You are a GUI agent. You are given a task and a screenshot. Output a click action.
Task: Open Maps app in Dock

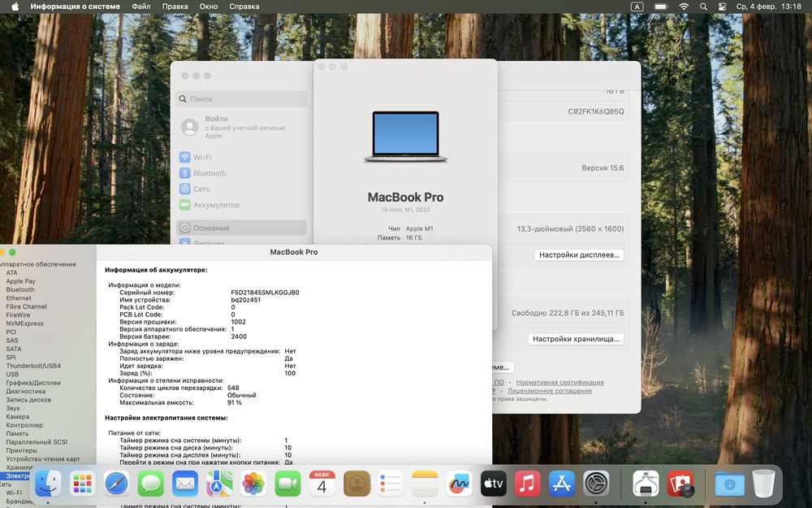point(219,484)
